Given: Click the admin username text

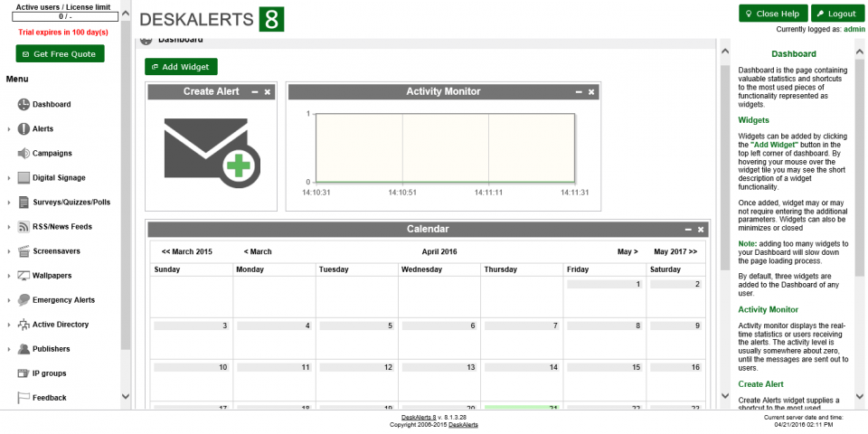Looking at the screenshot, I should 854,29.
